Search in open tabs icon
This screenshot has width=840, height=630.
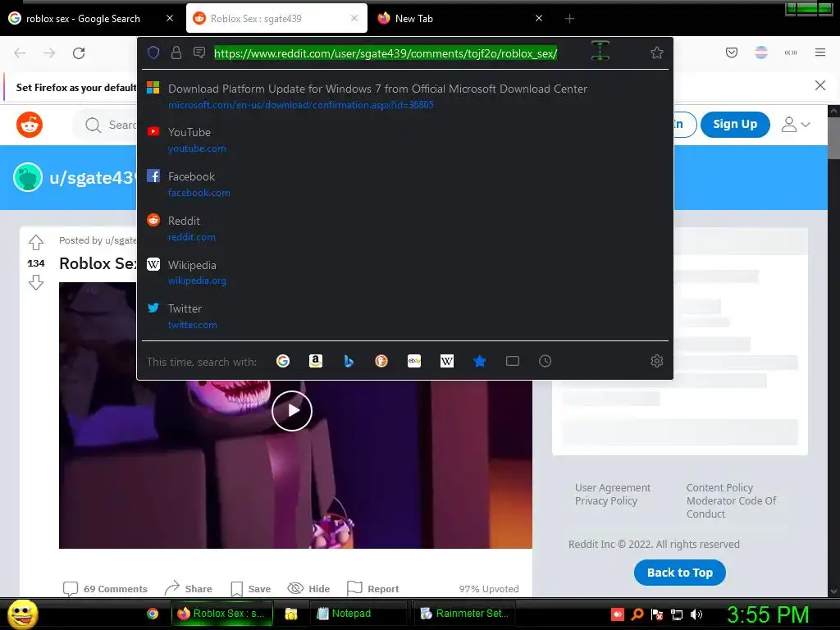(x=513, y=361)
